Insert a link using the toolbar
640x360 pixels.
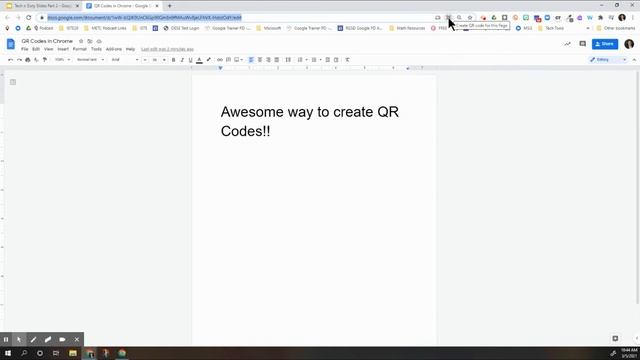pyautogui.click(x=220, y=60)
